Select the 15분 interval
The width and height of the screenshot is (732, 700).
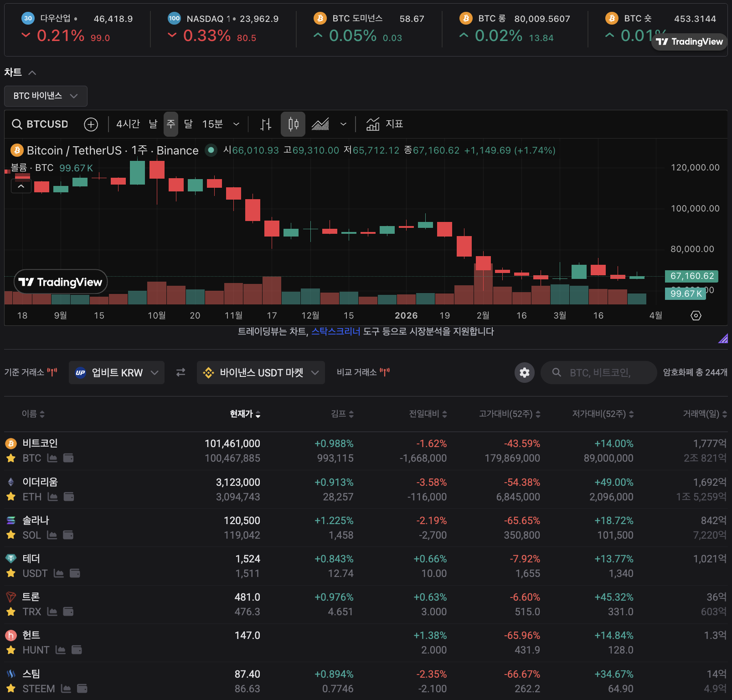212,124
